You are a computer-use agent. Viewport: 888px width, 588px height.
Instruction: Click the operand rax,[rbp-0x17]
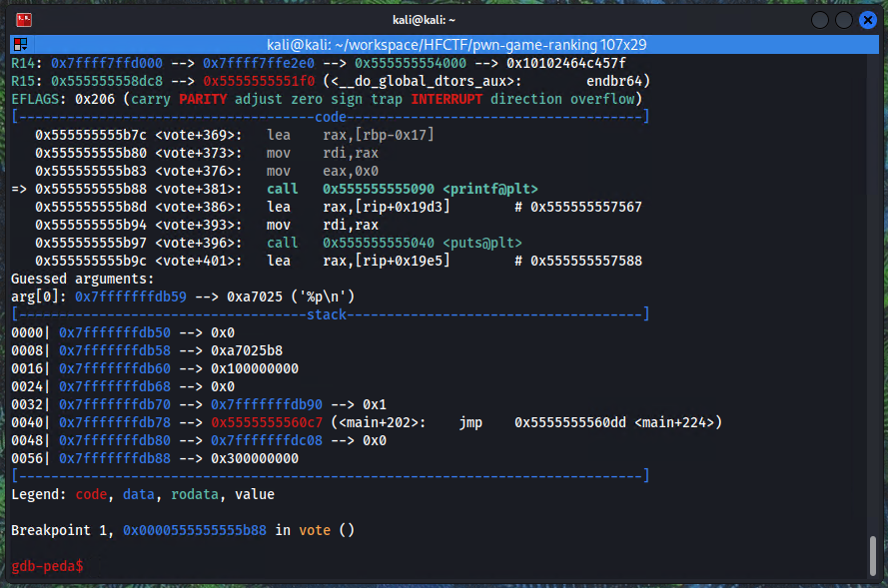click(x=378, y=135)
